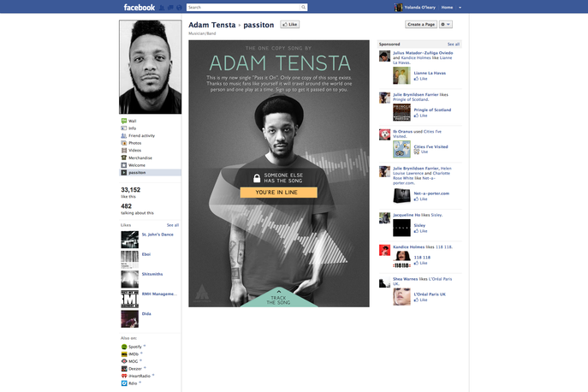Click the search magnifier icon
Image resolution: width=588 pixels, height=392 pixels.
pyautogui.click(x=303, y=7)
